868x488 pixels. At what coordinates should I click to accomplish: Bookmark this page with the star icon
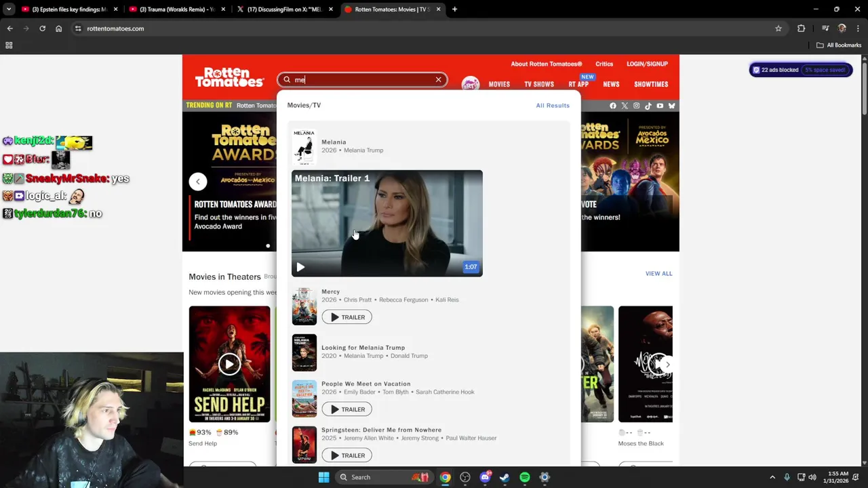778,28
